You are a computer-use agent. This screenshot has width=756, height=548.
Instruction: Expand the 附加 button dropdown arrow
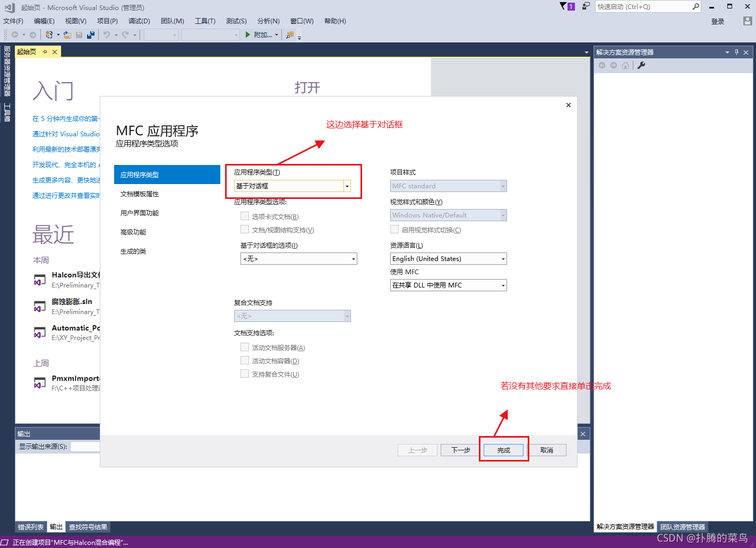click(x=277, y=35)
